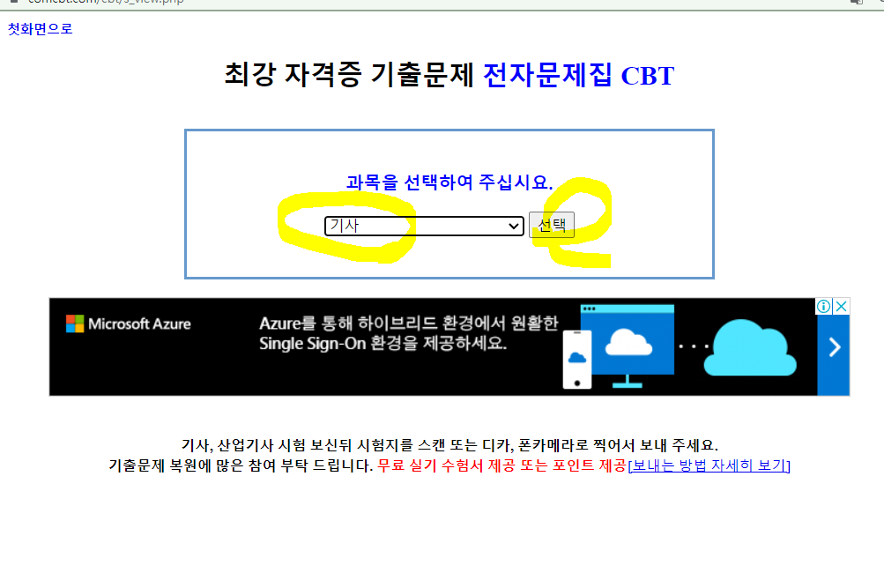The image size is (884, 588).
Task: Open the 기사 subject dropdown
Action: (x=424, y=226)
